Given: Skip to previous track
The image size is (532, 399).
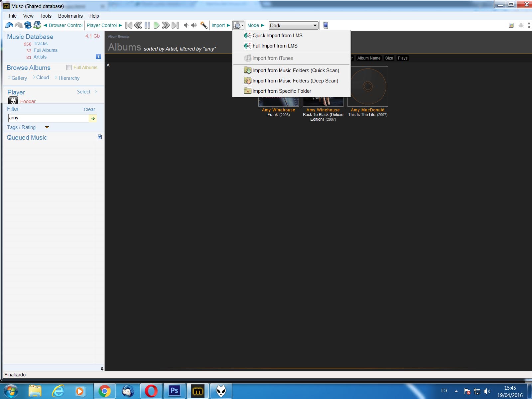Looking at the screenshot, I should pyautogui.click(x=129, y=25).
